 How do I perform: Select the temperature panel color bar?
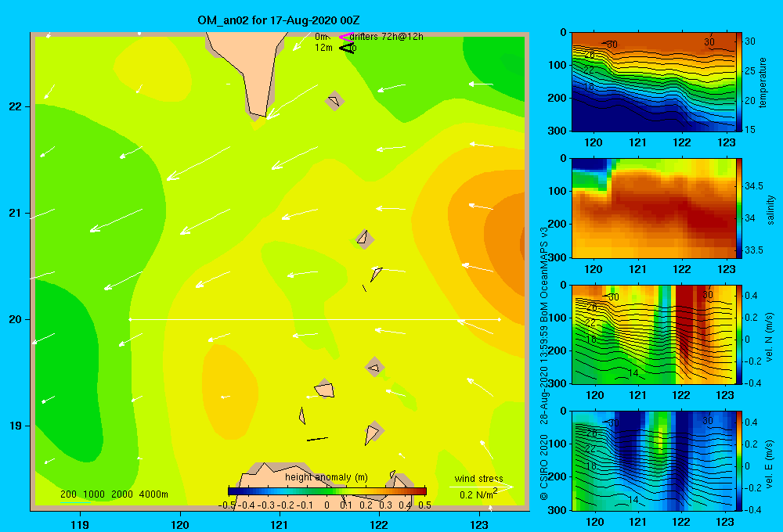tap(739, 82)
